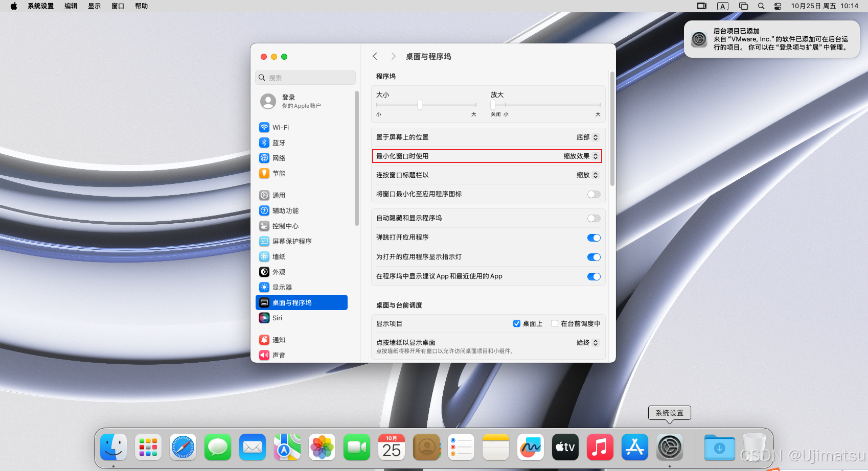Open Notes app in the Dock
Screen dimensions: 868x471
[496, 448]
